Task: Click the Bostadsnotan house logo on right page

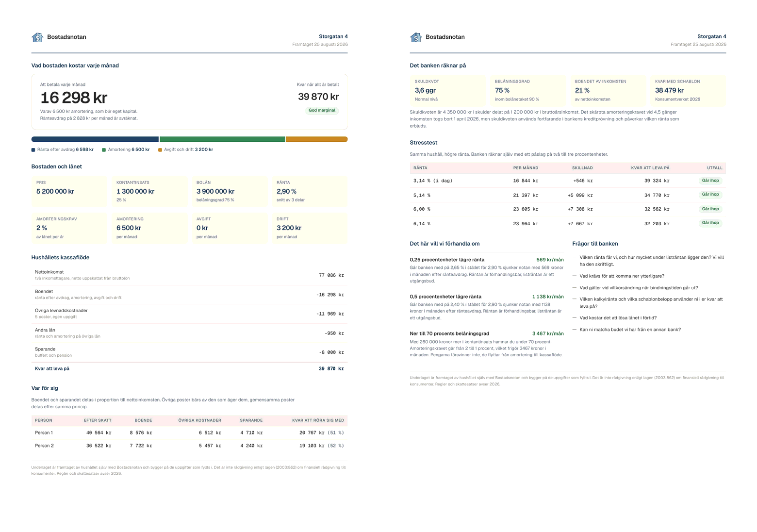Action: [x=416, y=37]
